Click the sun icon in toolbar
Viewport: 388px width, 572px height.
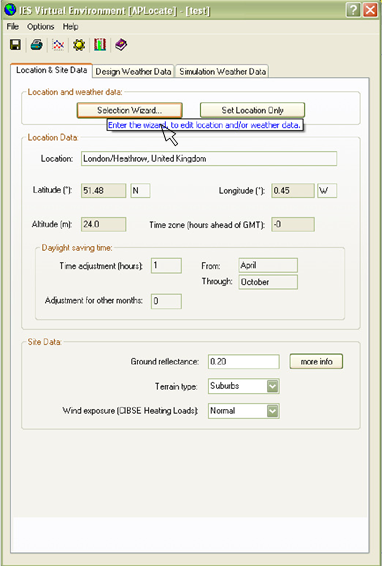(79, 45)
